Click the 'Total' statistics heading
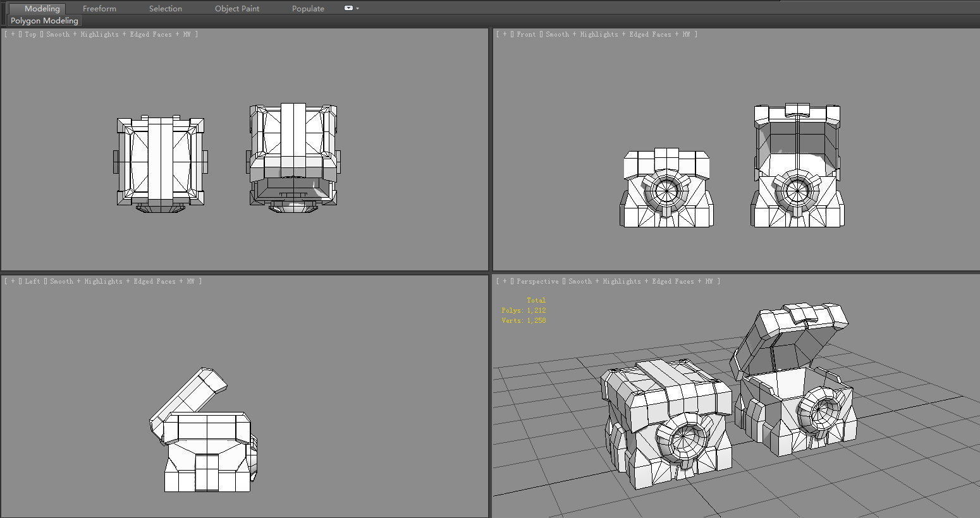Viewport: 980px width, 518px height. point(536,300)
